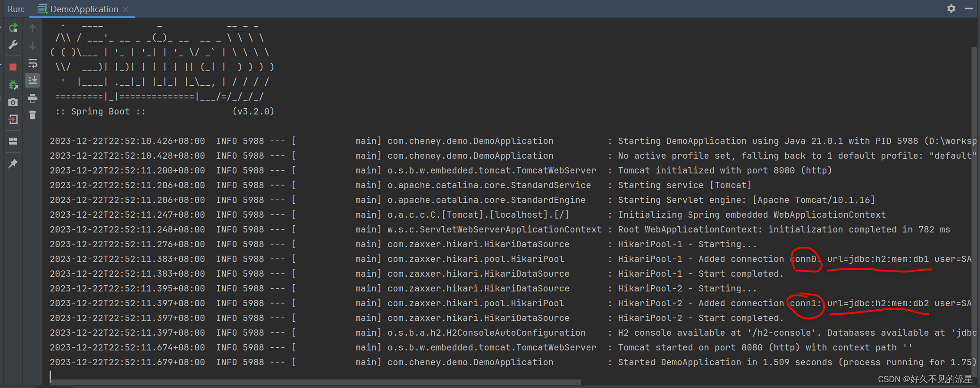Click 'Starting service [Tomcat]' log message
The width and height of the screenshot is (980, 388).
point(685,185)
